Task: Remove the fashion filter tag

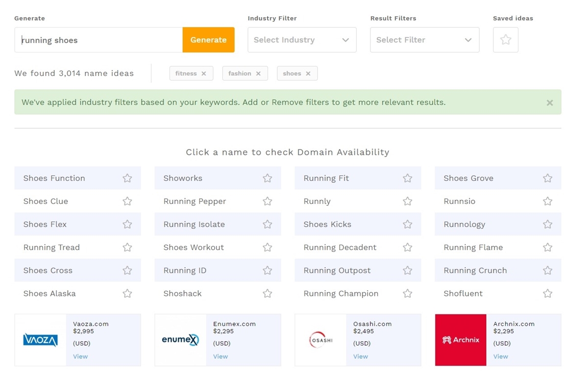Action: pos(258,74)
